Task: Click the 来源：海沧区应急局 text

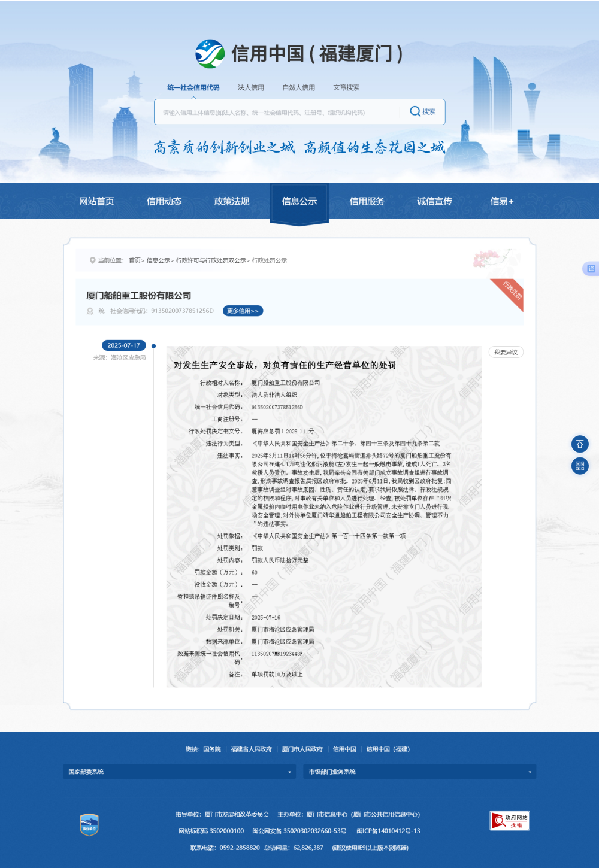Action: point(119,357)
